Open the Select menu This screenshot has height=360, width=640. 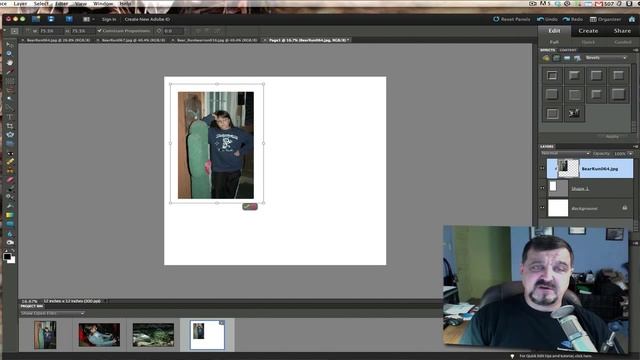pyautogui.click(x=41, y=3)
